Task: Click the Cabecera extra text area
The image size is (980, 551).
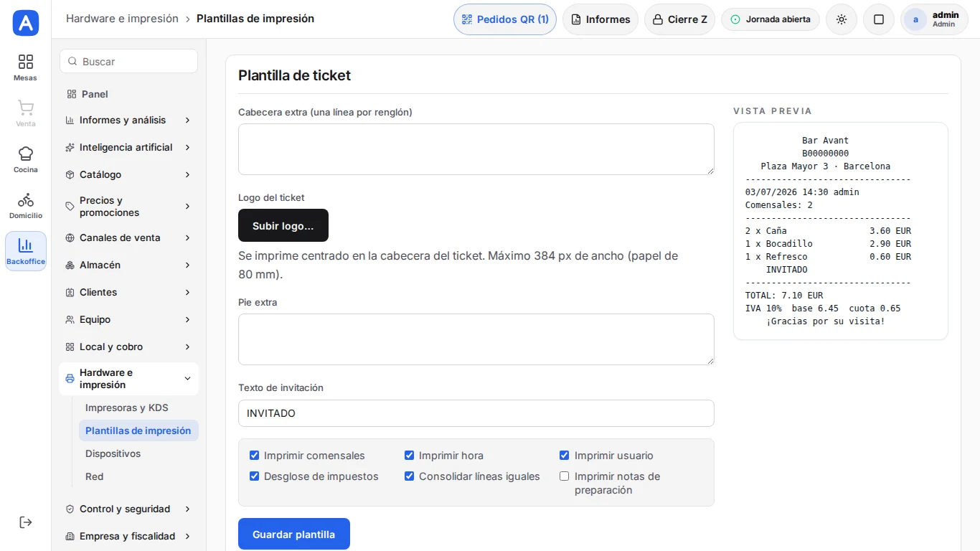Action: [476, 149]
